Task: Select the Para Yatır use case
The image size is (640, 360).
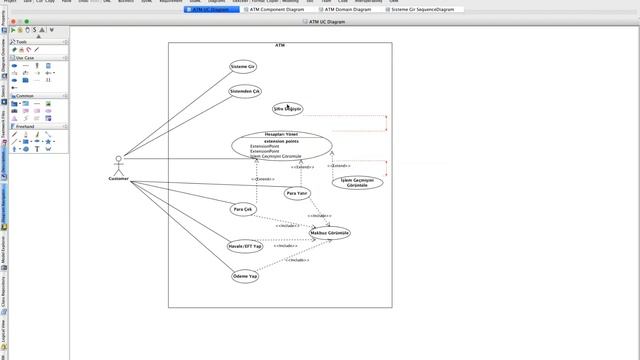Action: pos(297,193)
